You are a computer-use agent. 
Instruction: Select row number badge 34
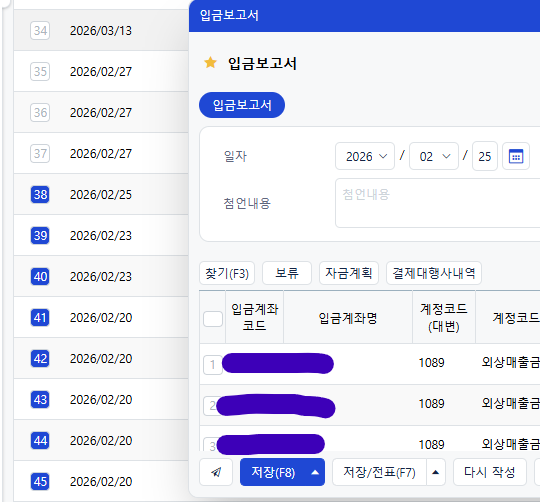[x=40, y=31]
